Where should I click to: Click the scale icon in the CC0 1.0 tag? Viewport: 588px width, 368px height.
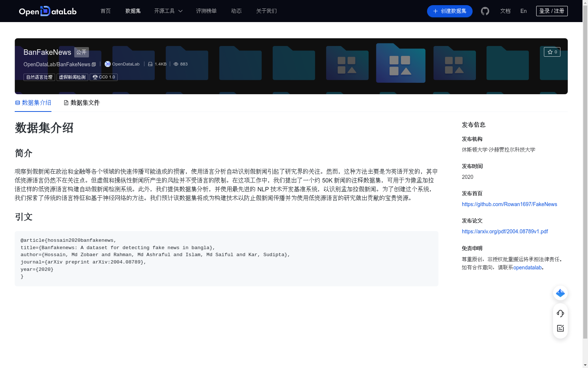tap(95, 77)
